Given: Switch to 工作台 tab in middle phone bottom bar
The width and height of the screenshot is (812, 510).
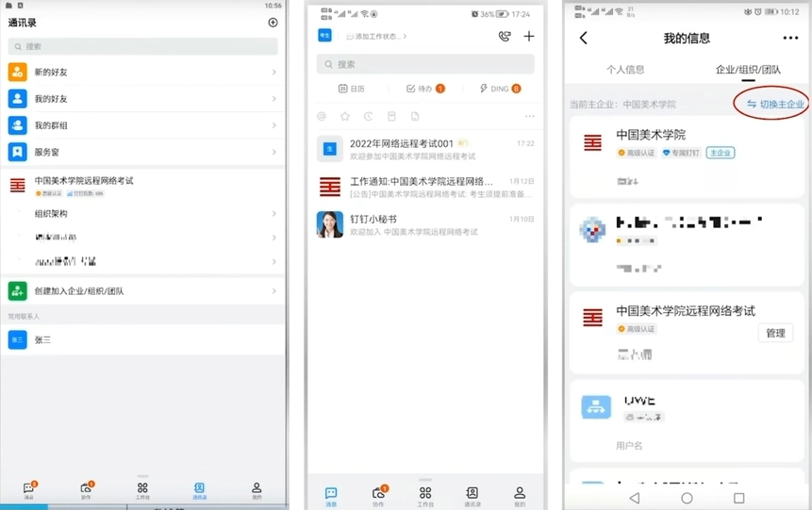Looking at the screenshot, I should (425, 496).
